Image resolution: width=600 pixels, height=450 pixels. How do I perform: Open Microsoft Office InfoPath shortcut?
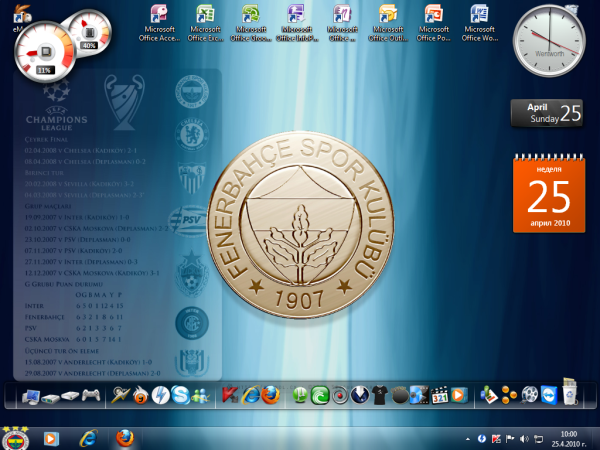[x=297, y=23]
